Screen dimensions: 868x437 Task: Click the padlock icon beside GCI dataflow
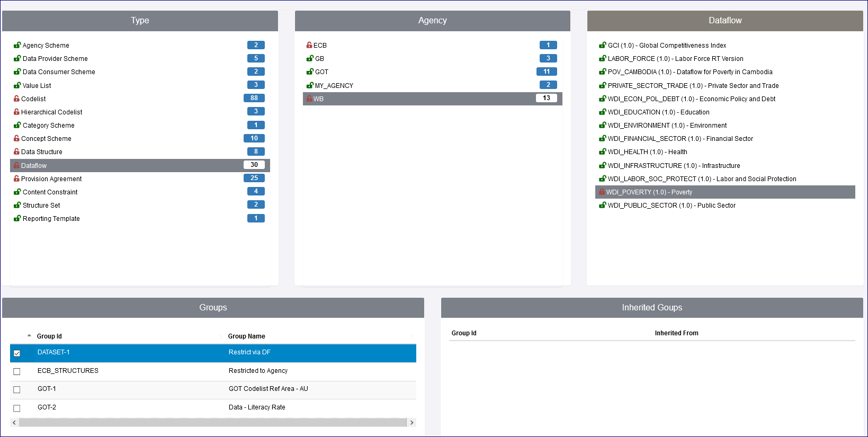602,46
